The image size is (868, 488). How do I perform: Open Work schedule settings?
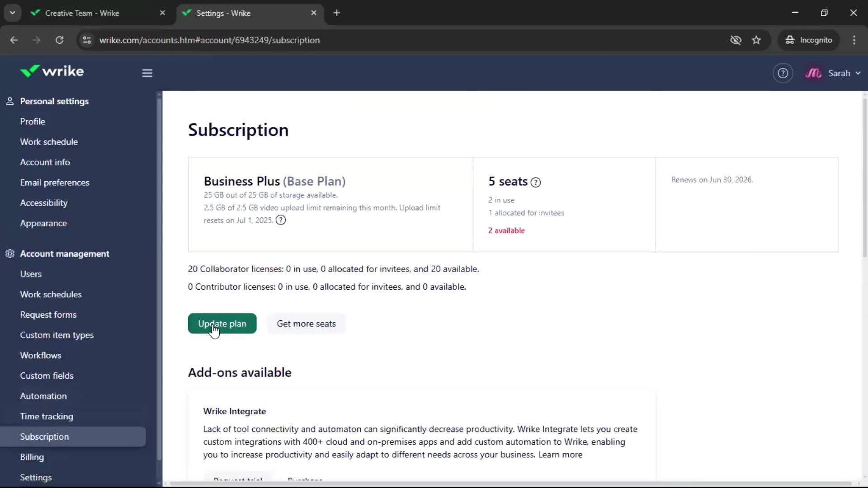point(49,142)
